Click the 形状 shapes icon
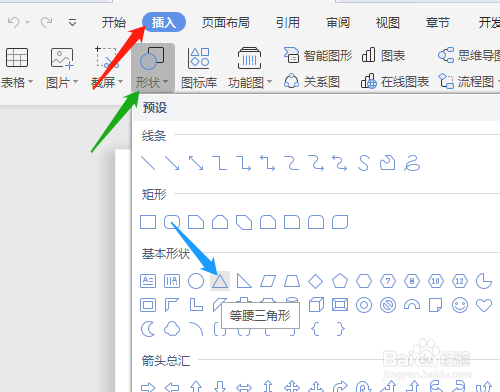The width and height of the screenshot is (500, 392). (x=152, y=58)
